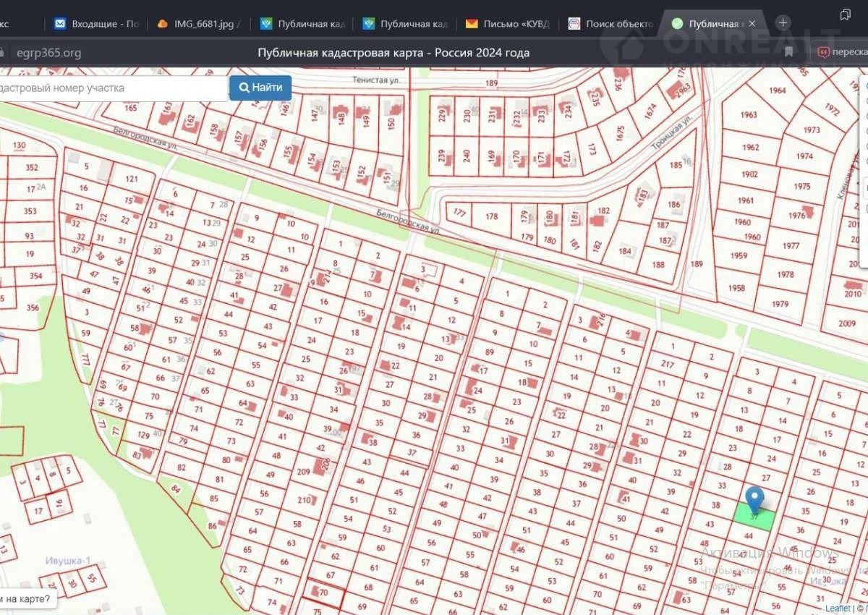Click the magnifier icon on Найти button

pos(243,88)
